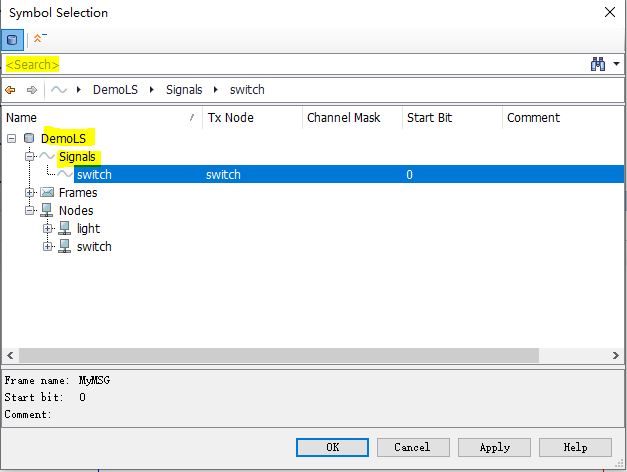Close the Symbol Selection dialog

[610, 12]
